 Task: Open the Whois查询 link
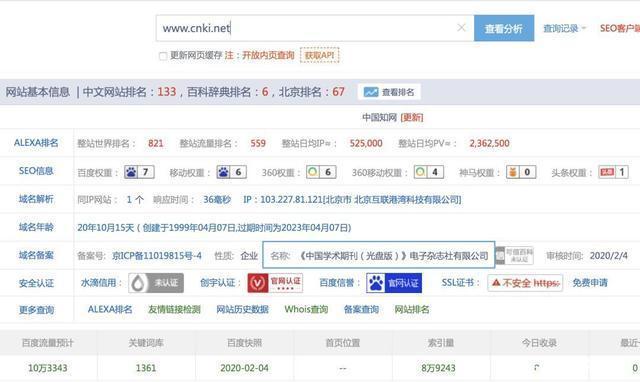(306, 309)
